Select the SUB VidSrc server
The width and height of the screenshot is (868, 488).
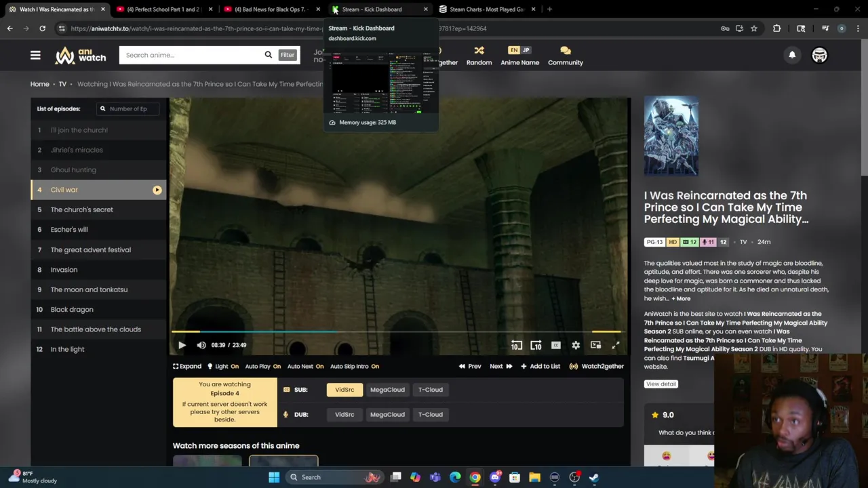[344, 390]
